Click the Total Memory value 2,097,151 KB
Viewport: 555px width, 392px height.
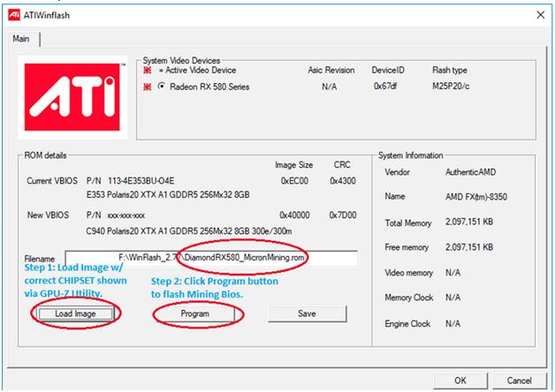[469, 222]
